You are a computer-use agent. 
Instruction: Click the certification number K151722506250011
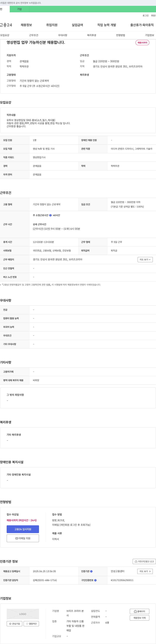coord(122,580)
